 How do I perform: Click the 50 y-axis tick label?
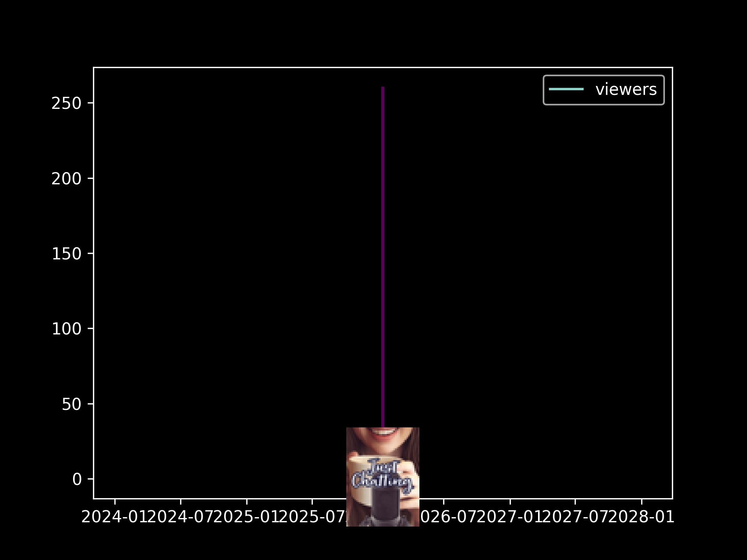click(71, 405)
